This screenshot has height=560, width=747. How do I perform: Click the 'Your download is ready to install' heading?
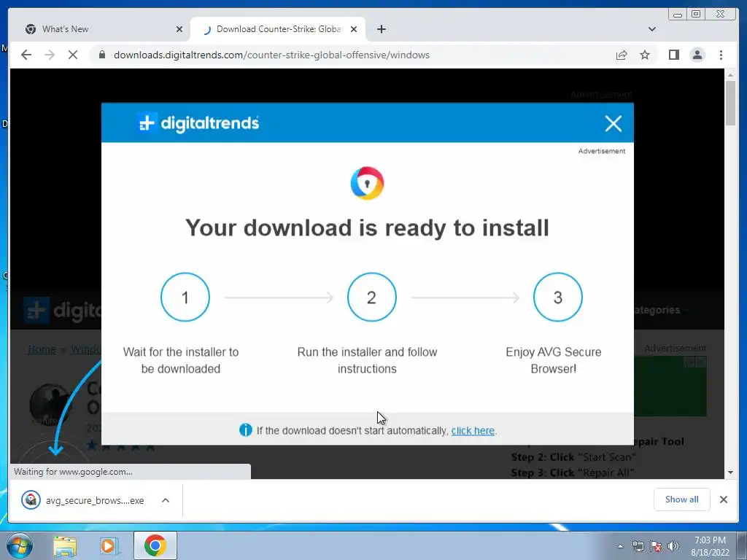(x=367, y=227)
